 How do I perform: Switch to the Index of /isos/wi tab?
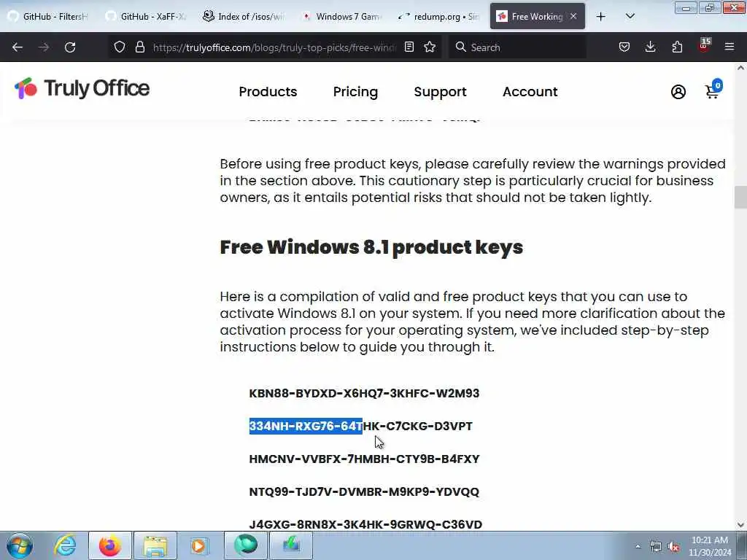244,16
